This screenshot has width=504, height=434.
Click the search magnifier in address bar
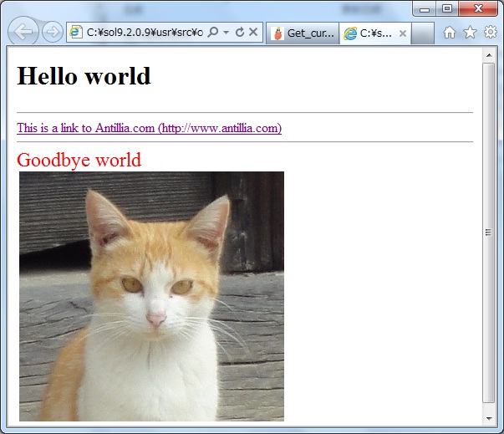tap(213, 32)
